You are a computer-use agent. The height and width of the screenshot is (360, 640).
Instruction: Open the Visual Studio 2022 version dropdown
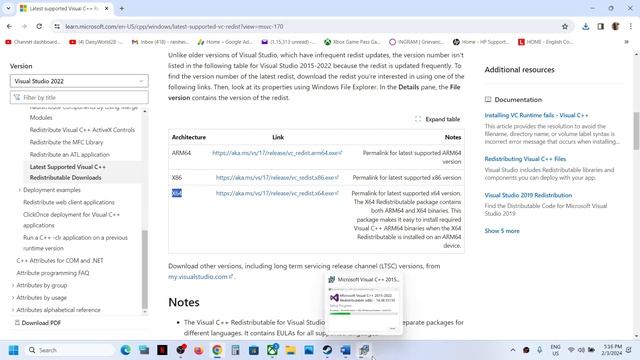coord(79,81)
